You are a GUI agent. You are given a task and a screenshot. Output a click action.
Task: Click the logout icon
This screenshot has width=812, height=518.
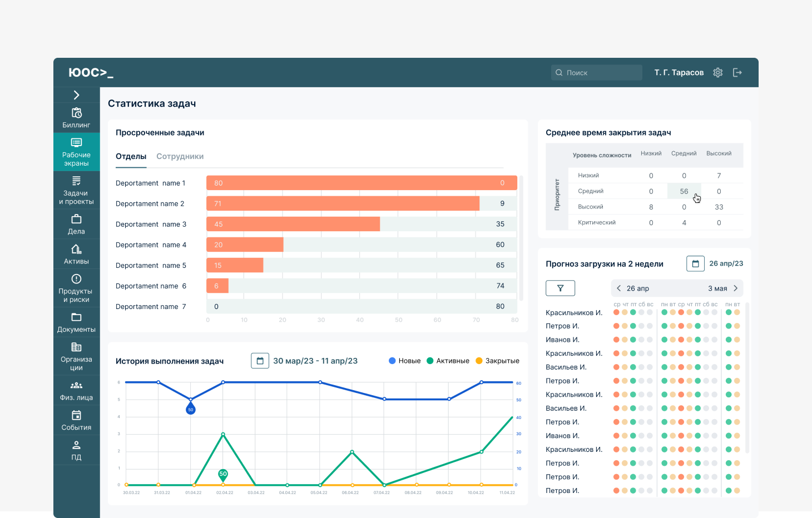(737, 73)
